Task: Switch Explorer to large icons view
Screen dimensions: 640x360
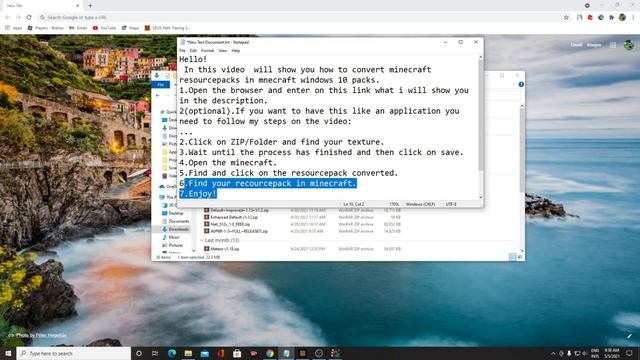Action: coord(520,257)
